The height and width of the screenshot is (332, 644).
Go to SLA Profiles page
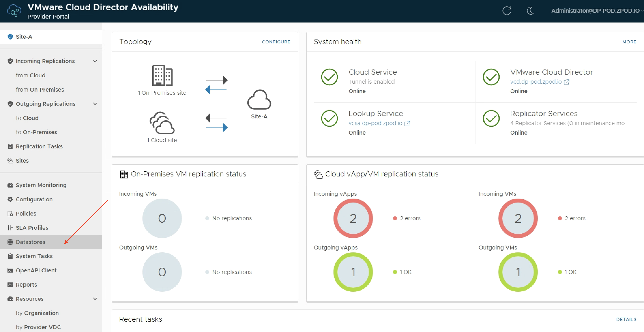click(32, 228)
